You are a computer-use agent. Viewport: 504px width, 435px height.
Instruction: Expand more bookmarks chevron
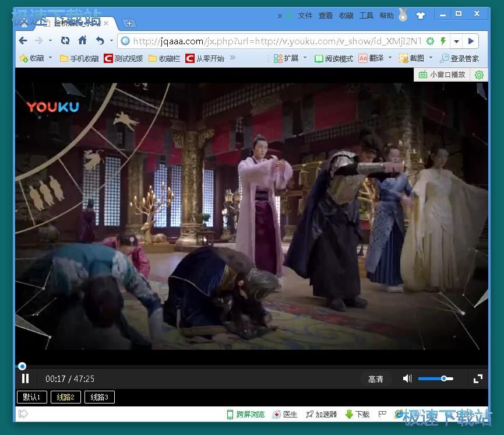point(232,58)
